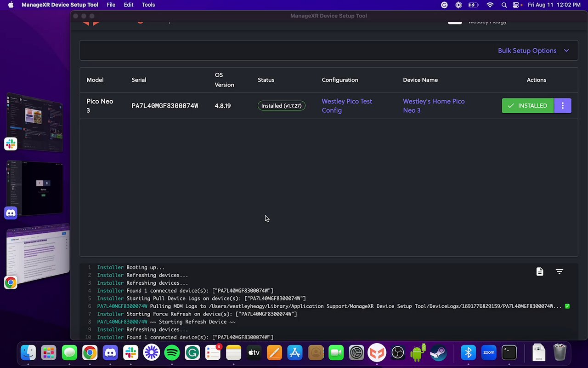Click the Grammarly icon in the menu bar

click(x=444, y=5)
